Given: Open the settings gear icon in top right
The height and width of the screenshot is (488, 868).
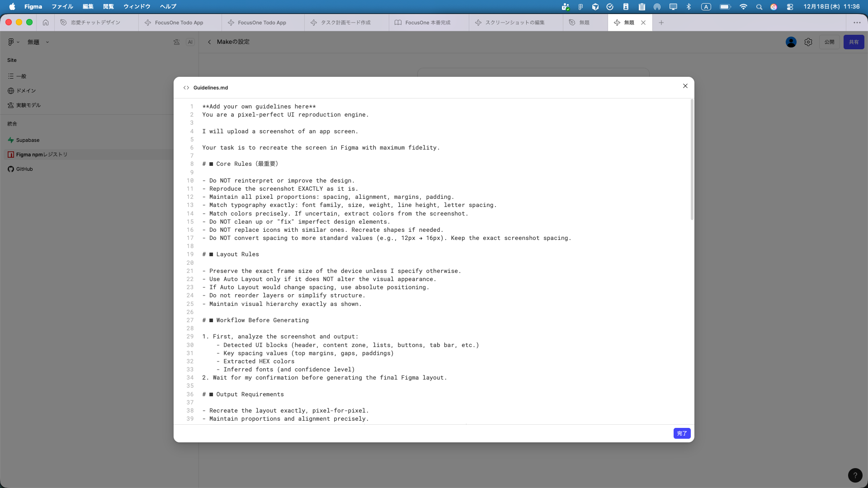Looking at the screenshot, I should click(808, 42).
